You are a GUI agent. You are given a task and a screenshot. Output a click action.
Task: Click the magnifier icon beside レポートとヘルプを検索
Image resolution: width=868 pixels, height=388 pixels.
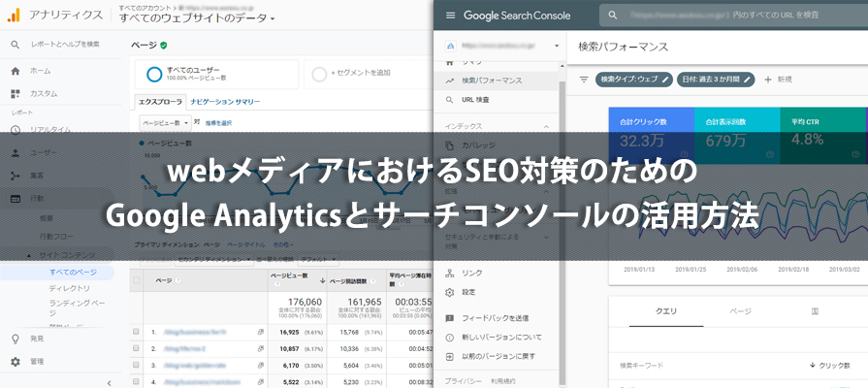pos(15,45)
